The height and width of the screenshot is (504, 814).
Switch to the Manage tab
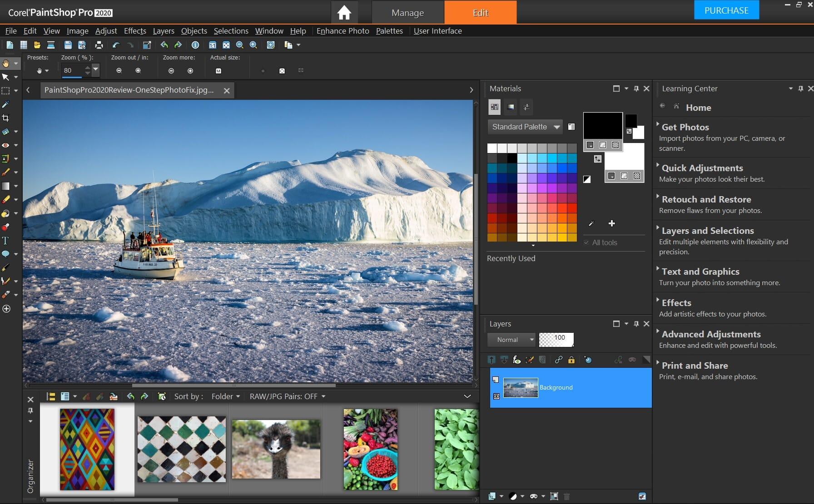(x=407, y=12)
